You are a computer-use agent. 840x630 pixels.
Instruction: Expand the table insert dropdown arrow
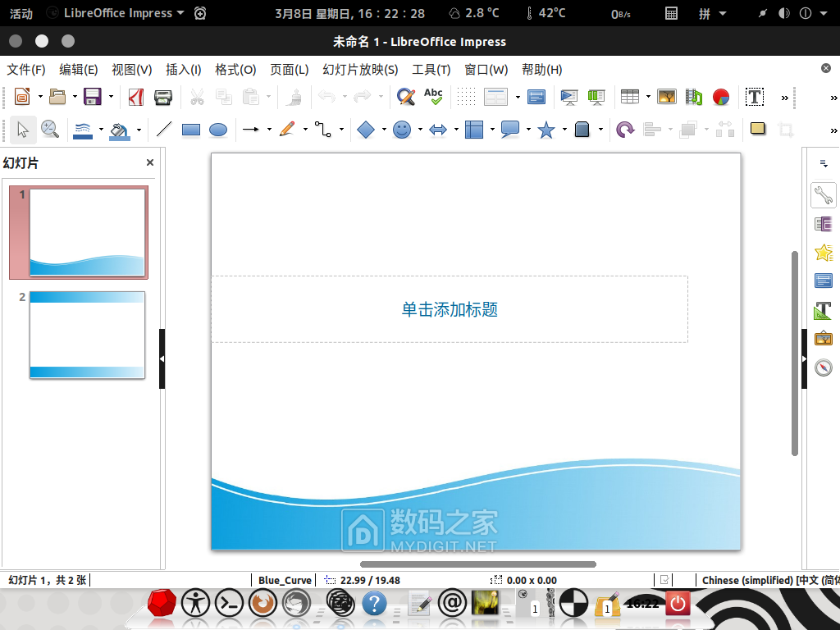(648, 97)
